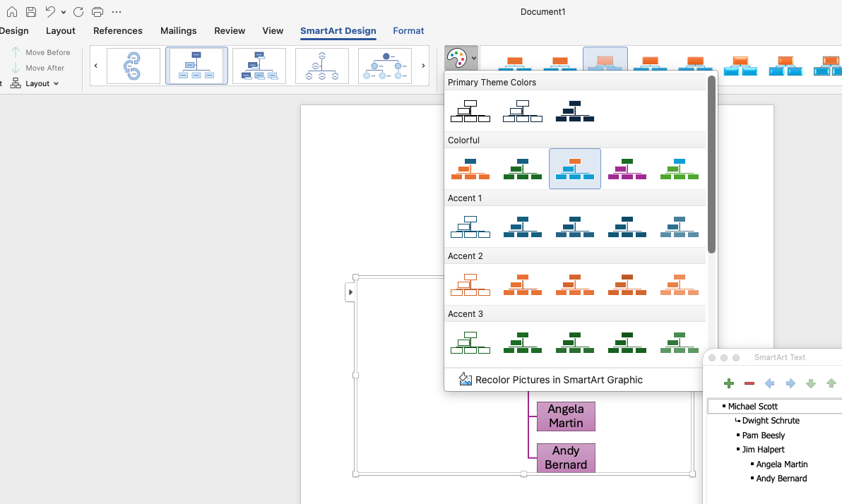Select the highlighted SmartArt style thumbnail

click(x=605, y=59)
